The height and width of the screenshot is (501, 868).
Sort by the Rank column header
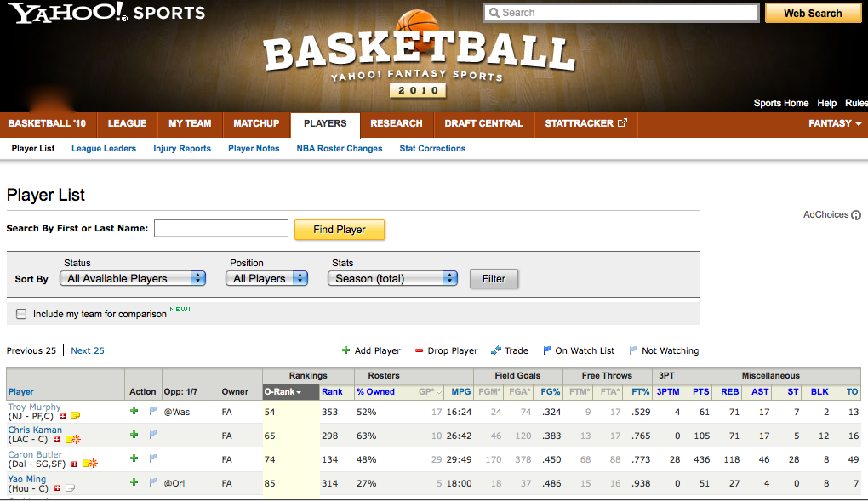(332, 391)
